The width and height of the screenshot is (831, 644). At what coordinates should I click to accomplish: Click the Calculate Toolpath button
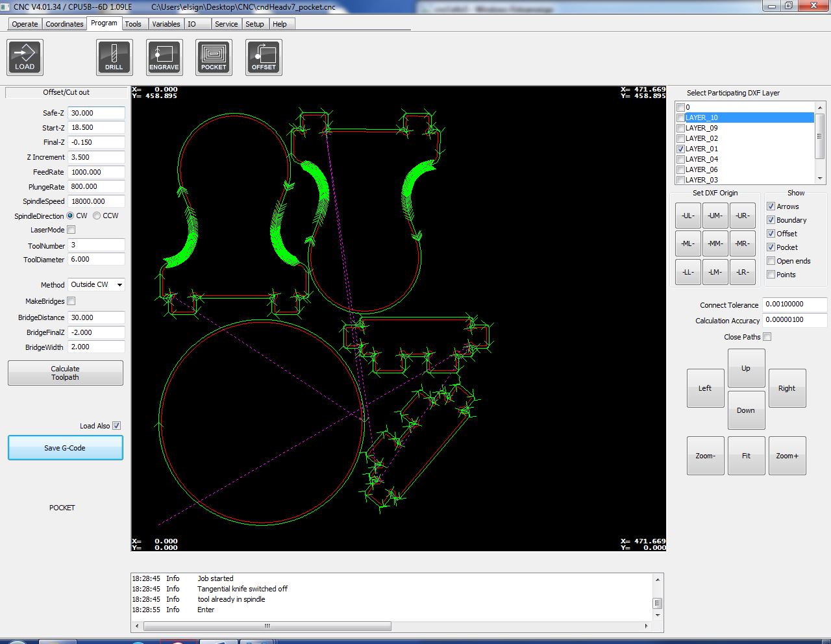tap(65, 373)
